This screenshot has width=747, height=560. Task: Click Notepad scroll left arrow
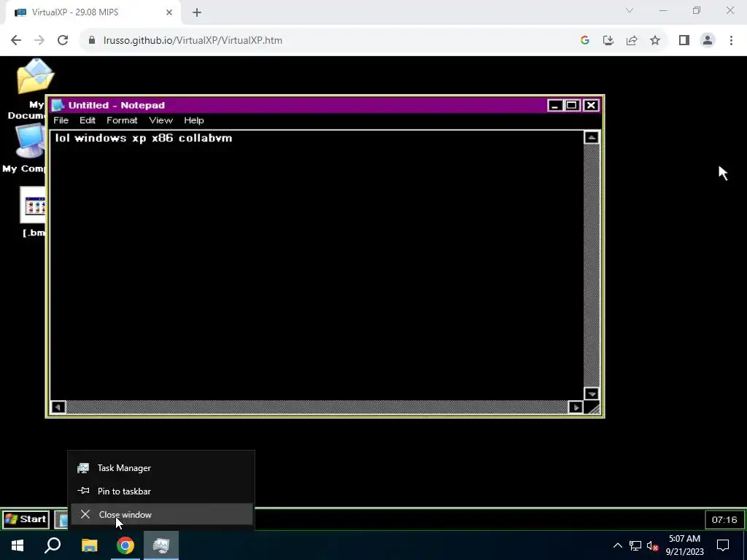pyautogui.click(x=58, y=407)
